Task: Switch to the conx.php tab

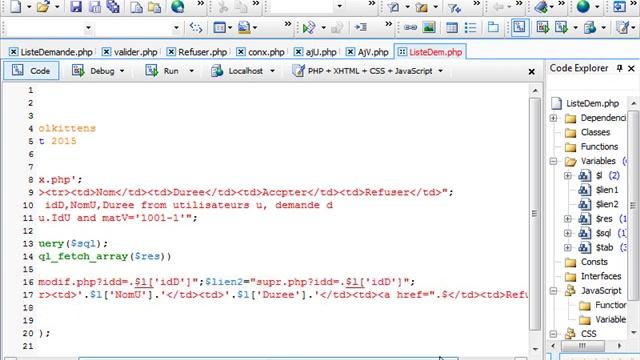Action: (x=261, y=52)
